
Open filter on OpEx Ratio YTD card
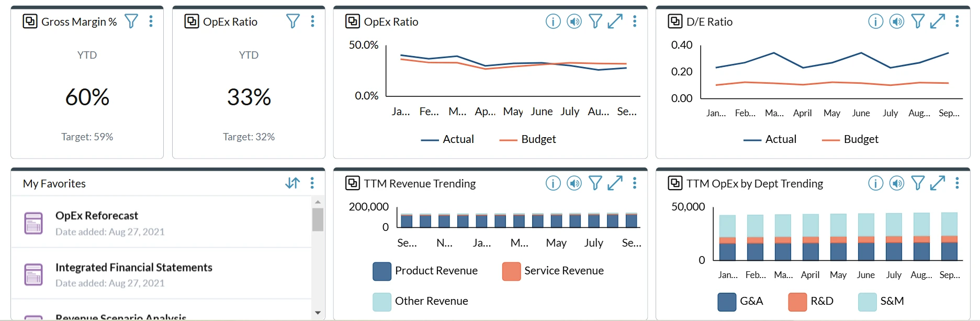[x=293, y=21]
